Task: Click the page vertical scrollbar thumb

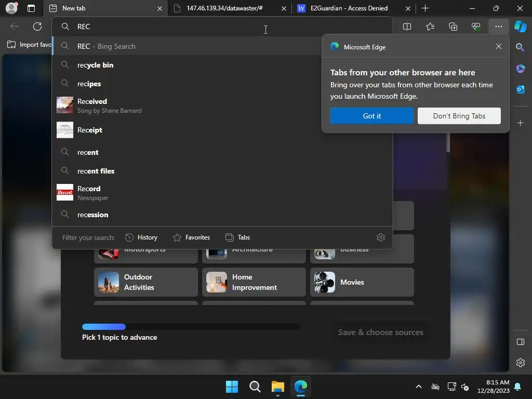Action: pos(448,142)
